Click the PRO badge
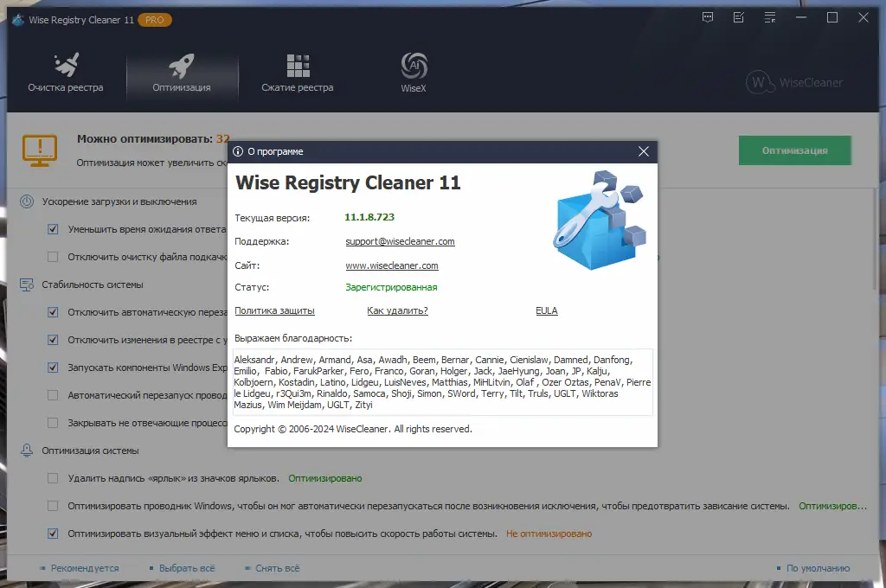Image resolution: width=886 pixels, height=588 pixels. click(154, 20)
